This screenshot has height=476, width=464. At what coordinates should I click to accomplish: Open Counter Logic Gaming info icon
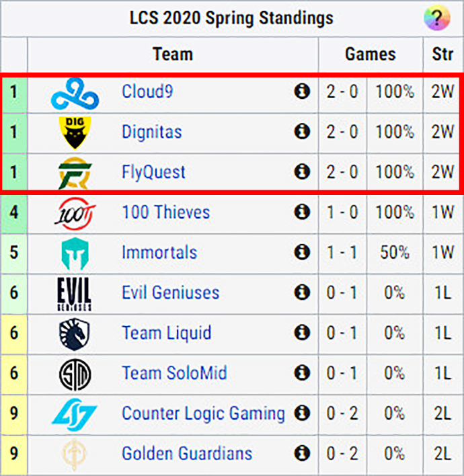coord(302,413)
